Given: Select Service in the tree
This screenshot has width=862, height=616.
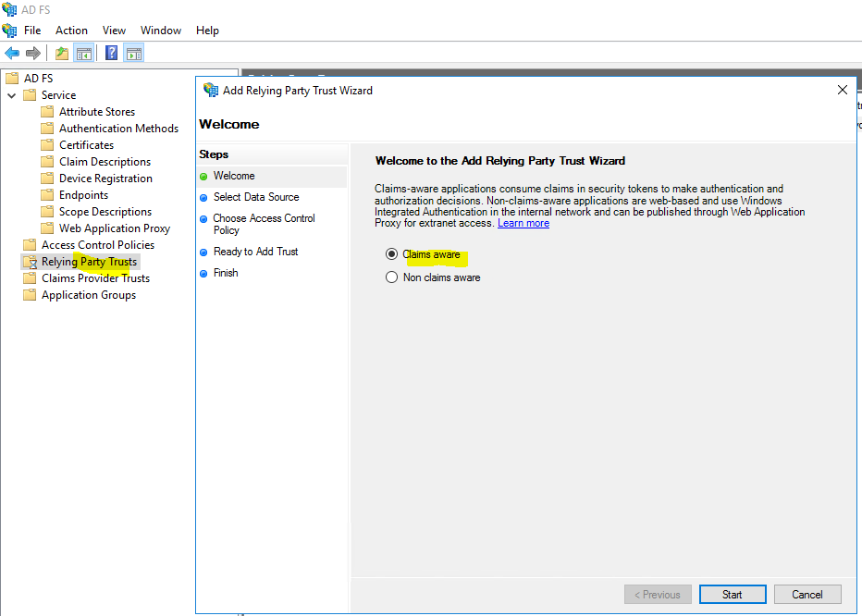Looking at the screenshot, I should tap(59, 95).
